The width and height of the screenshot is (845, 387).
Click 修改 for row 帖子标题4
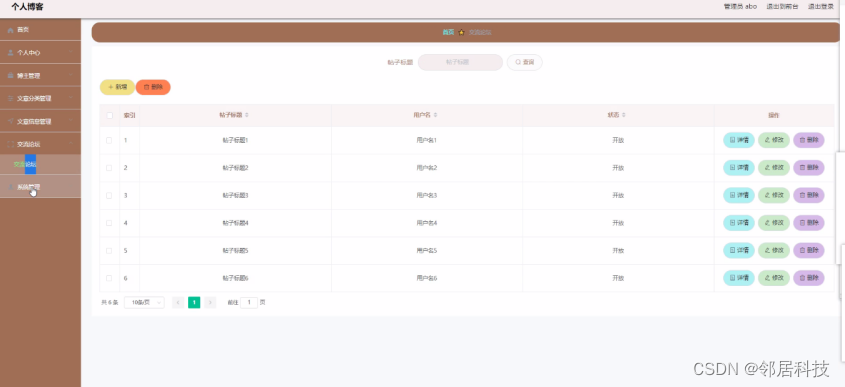click(774, 223)
